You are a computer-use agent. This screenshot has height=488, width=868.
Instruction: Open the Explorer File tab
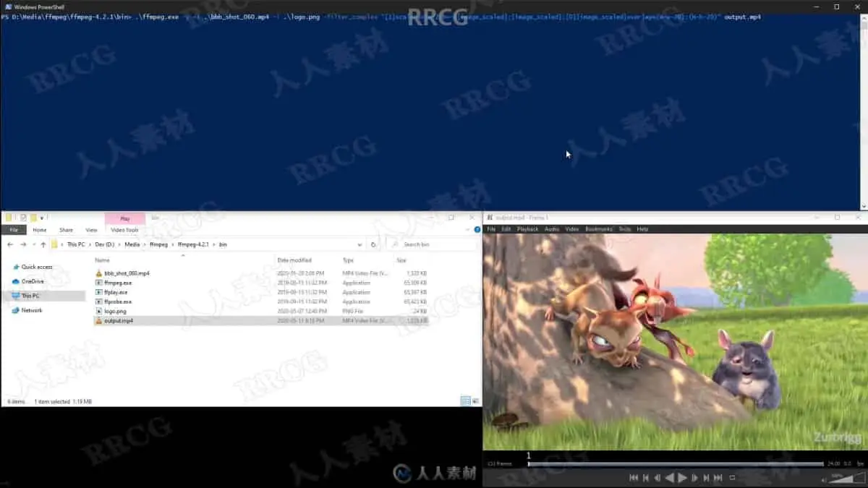pos(14,230)
